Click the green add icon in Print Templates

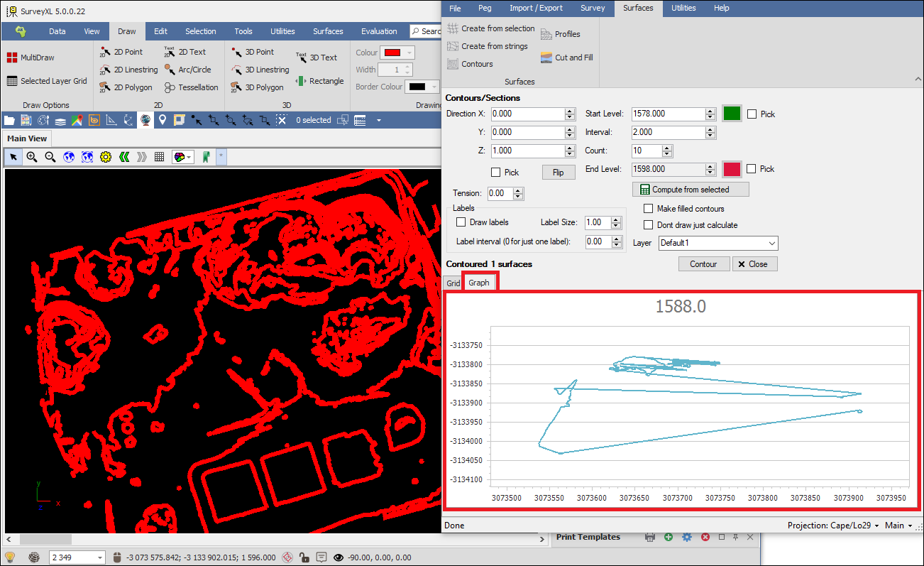coord(669,538)
